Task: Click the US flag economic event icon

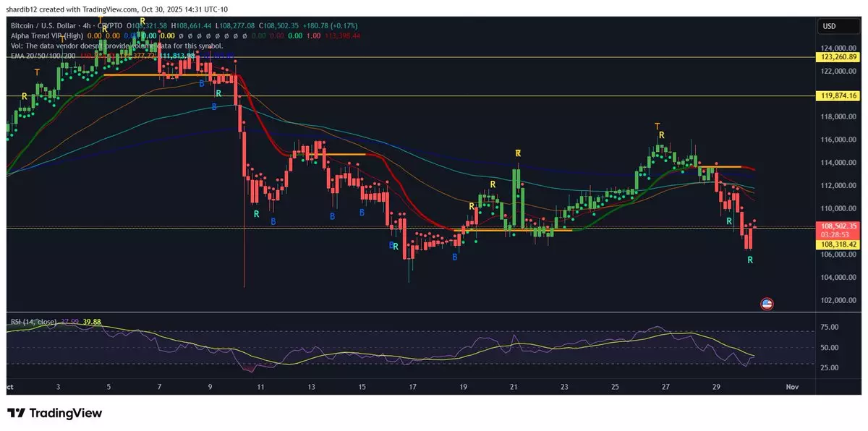Action: (x=767, y=304)
